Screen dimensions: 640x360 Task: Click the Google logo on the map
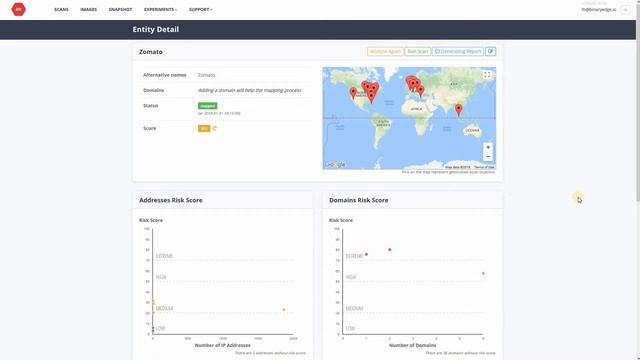click(x=335, y=164)
